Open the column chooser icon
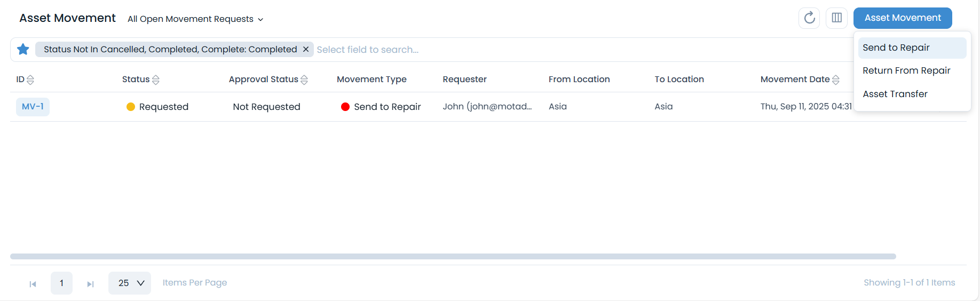 (x=836, y=18)
